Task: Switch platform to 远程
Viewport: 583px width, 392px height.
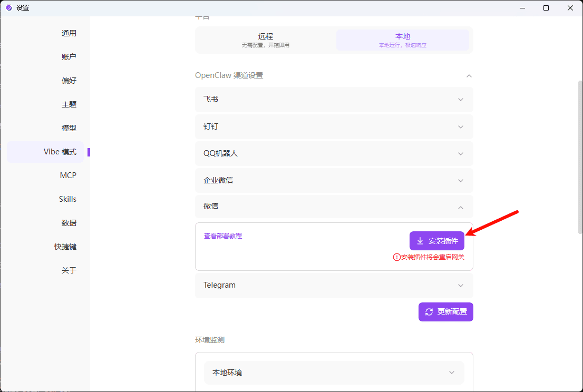Action: pos(266,40)
